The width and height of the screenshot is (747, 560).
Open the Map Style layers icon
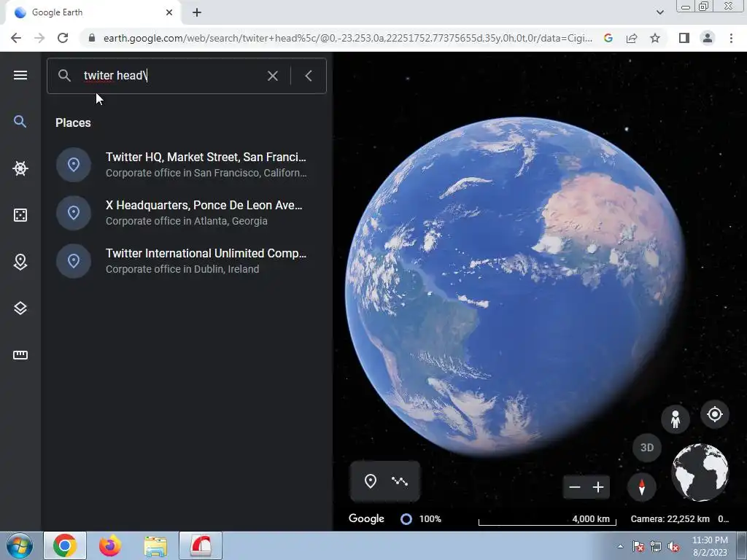click(20, 308)
